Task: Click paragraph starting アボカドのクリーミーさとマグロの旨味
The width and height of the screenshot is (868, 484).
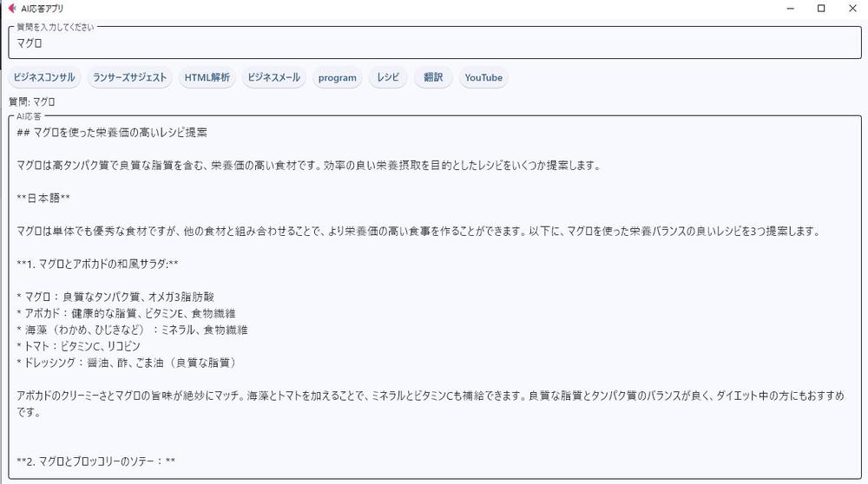Action: point(431,404)
